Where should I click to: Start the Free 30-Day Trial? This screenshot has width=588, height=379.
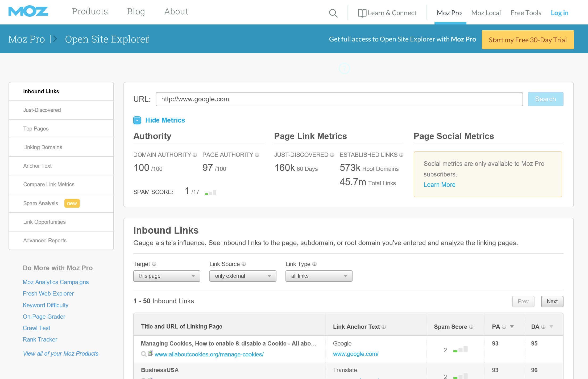pos(527,40)
